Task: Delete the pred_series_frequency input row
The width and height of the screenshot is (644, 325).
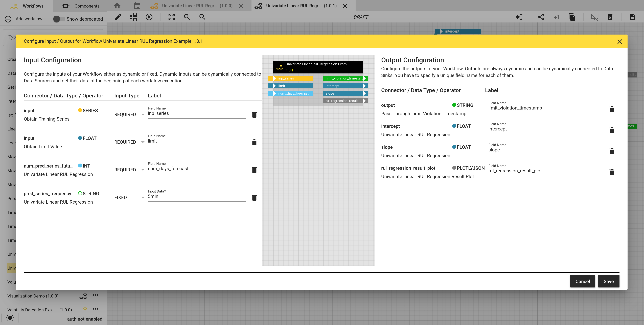Action: point(254,198)
